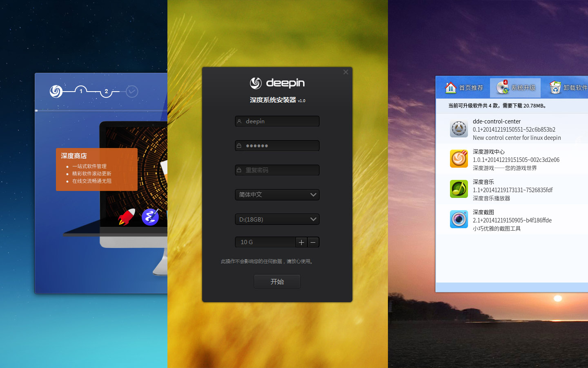
Task: Close the deepin installer dialog
Action: [x=345, y=72]
